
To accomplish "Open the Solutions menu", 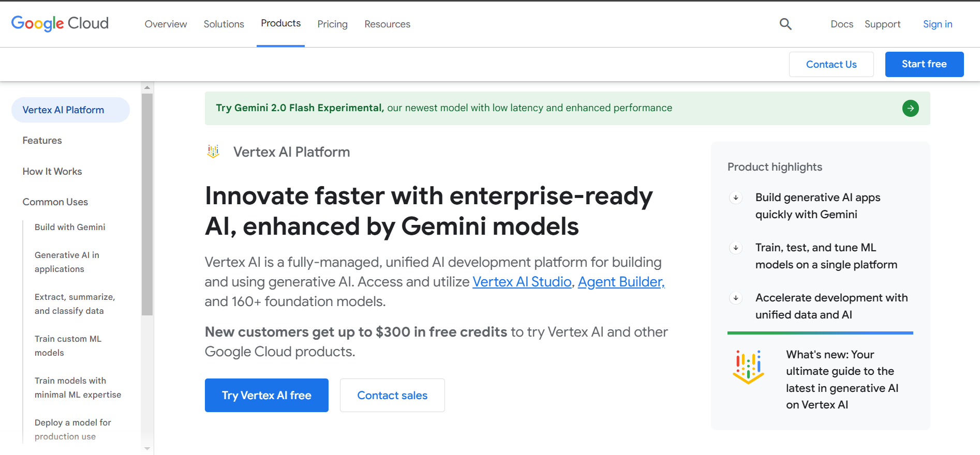I will 224,24.
